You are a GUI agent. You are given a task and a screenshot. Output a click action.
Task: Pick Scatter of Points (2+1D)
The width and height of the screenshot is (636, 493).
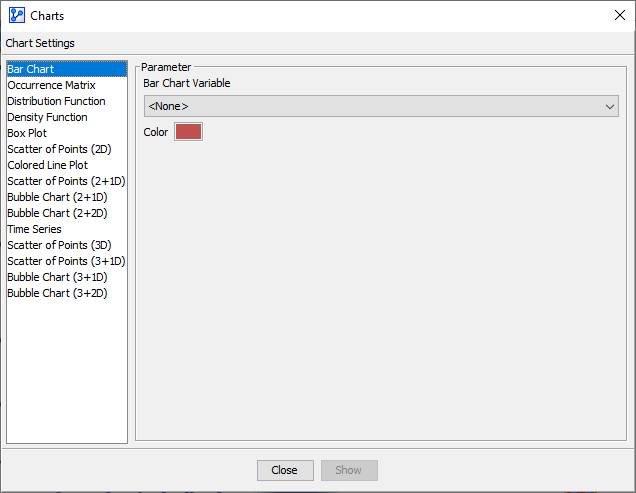click(66, 181)
